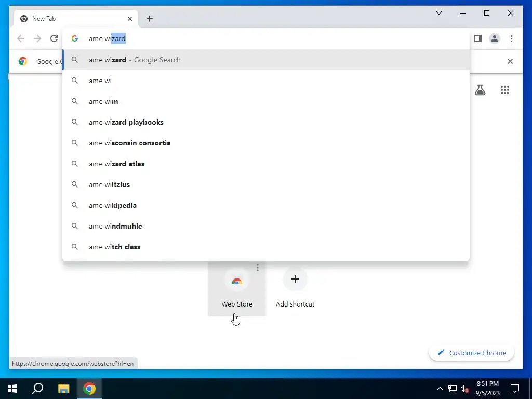The height and width of the screenshot is (399, 532).
Task: Open the Google apps grid
Action: pos(505,90)
